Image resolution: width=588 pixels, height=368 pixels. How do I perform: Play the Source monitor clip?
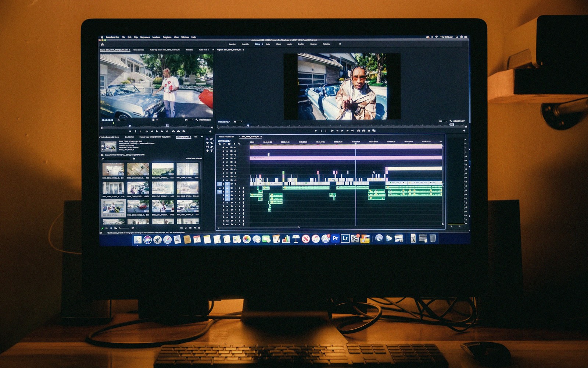point(157,131)
